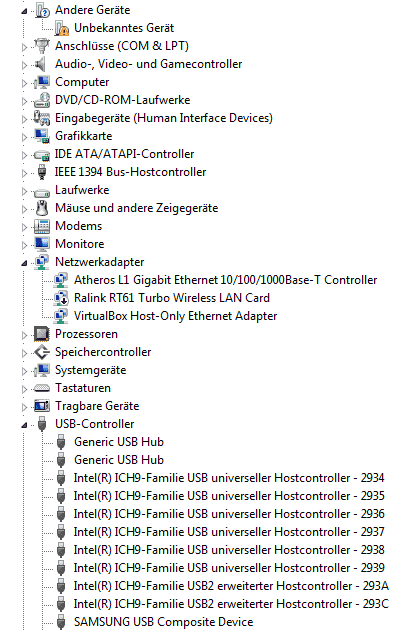Viewport: 399px width, 631px height.
Task: Click the Unbekanntes Gerät warning icon
Action: [62, 28]
